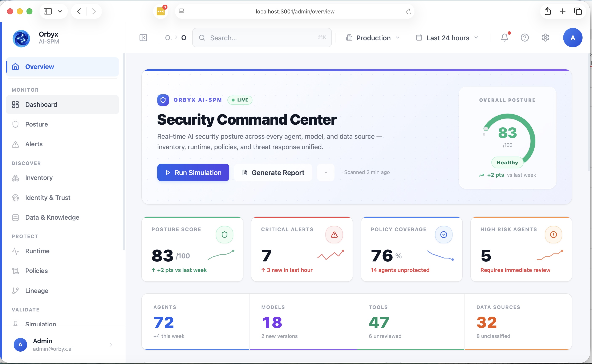
Task: Reload the page with the refresh icon
Action: pyautogui.click(x=408, y=11)
